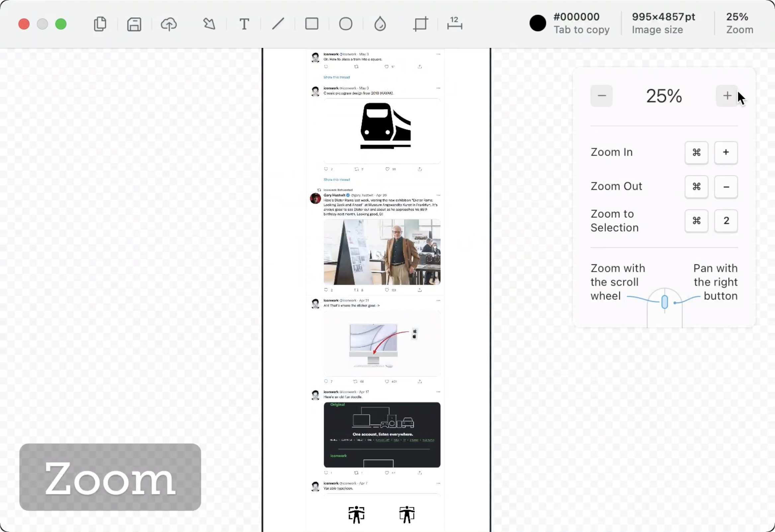Viewport: 775px width, 532px height.
Task: Select the Ellipse shape tool
Action: click(x=346, y=24)
